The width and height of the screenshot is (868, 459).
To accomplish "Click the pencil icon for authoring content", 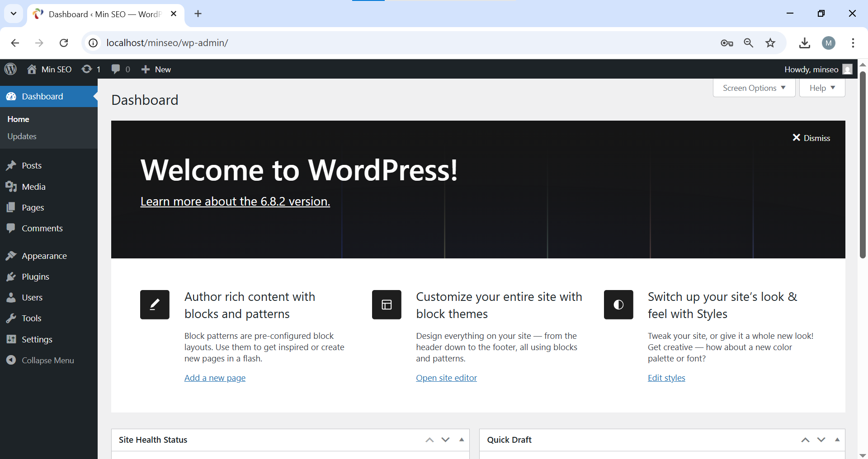I will pyautogui.click(x=155, y=304).
